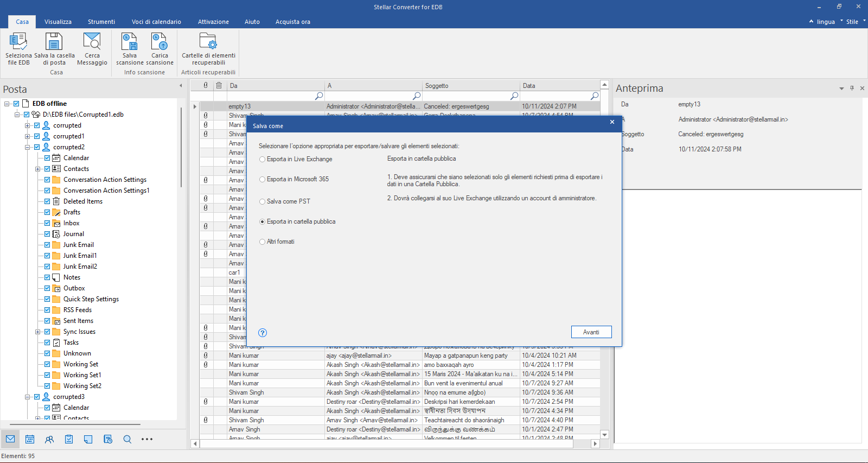Screen dimensions: 868x463
Task: Select Esporta in Live Exchange option
Action: pyautogui.click(x=263, y=160)
